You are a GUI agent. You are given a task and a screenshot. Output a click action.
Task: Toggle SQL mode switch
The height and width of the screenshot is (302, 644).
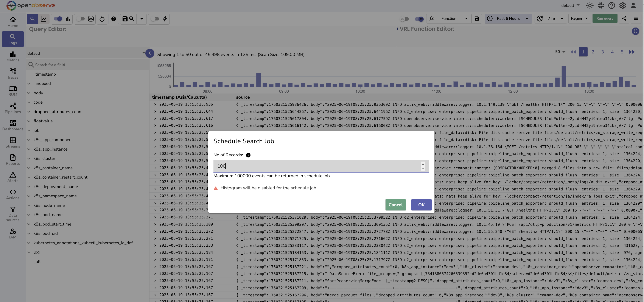click(x=81, y=19)
